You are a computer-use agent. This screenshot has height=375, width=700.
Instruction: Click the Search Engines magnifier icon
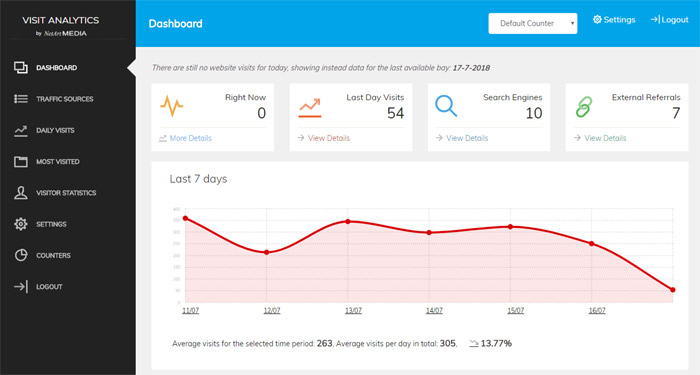(x=446, y=106)
